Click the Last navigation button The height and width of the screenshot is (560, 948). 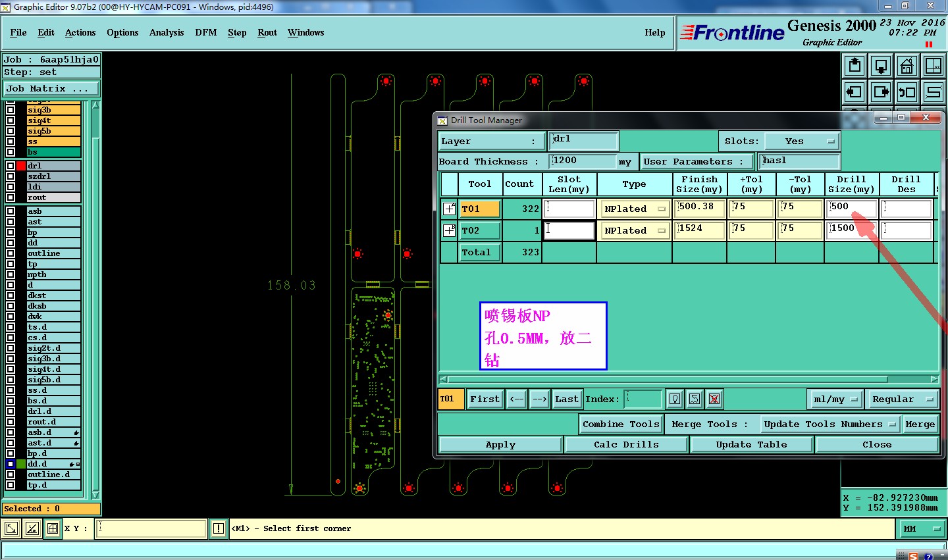click(x=567, y=399)
